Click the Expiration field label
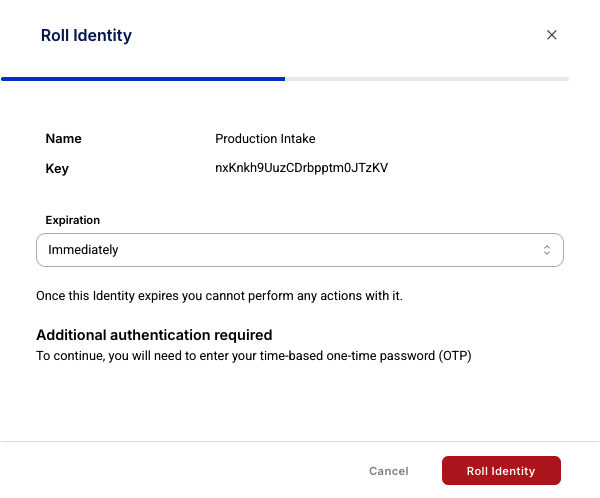Screen dimensions: 600x498 (73, 220)
